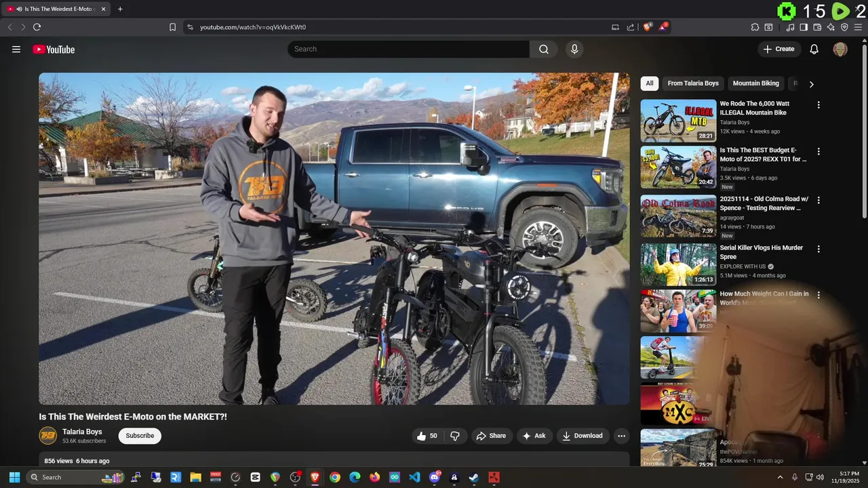
Task: Open browser extensions puzzle icon
Action: click(x=755, y=27)
